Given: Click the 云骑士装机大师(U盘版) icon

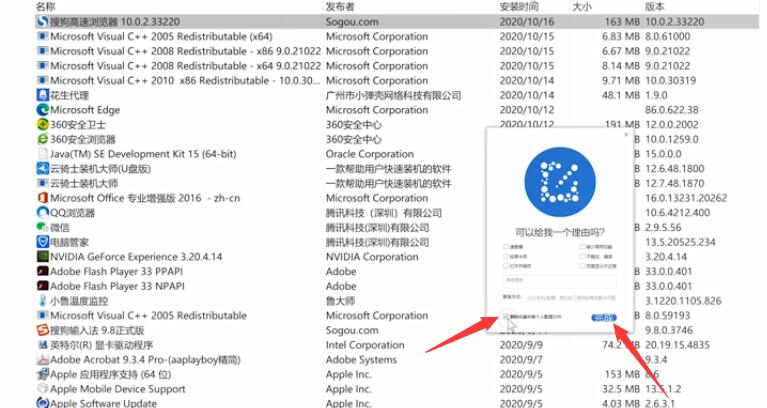Looking at the screenshot, I should pos(43,168).
